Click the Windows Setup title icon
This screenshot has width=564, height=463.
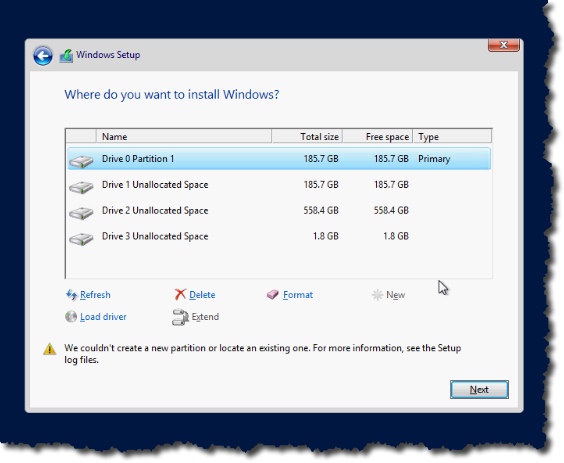click(66, 56)
